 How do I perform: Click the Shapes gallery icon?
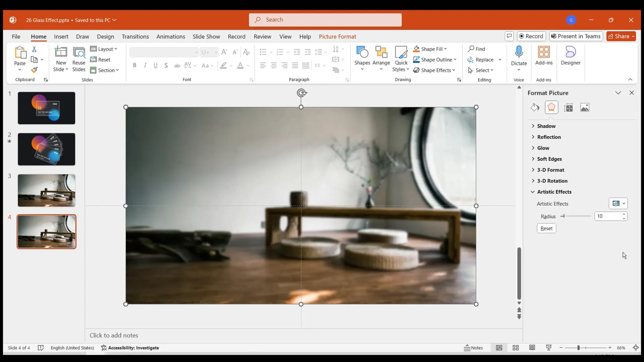[x=362, y=52]
